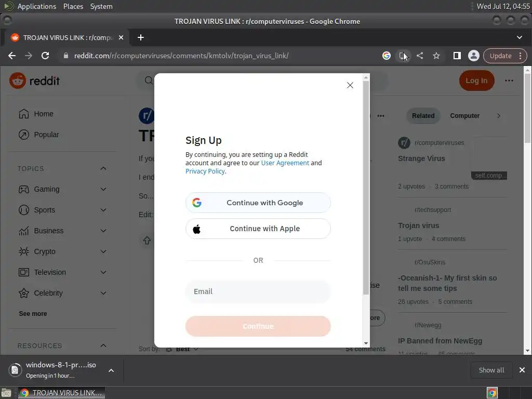This screenshot has height=399, width=532.
Task: Click the Reddit logo
Action: (35, 81)
